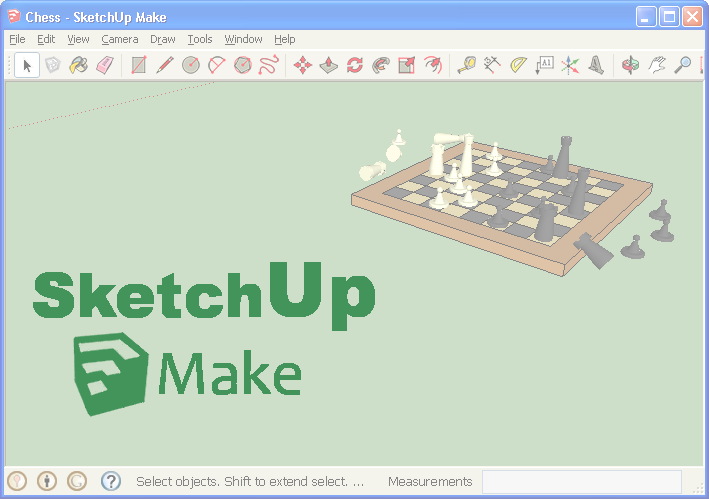
Task: Open the File menu
Action: coord(17,39)
